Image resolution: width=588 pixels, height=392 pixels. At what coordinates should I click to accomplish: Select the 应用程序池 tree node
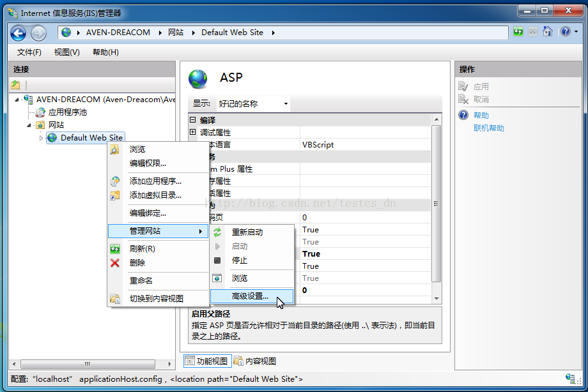click(68, 112)
